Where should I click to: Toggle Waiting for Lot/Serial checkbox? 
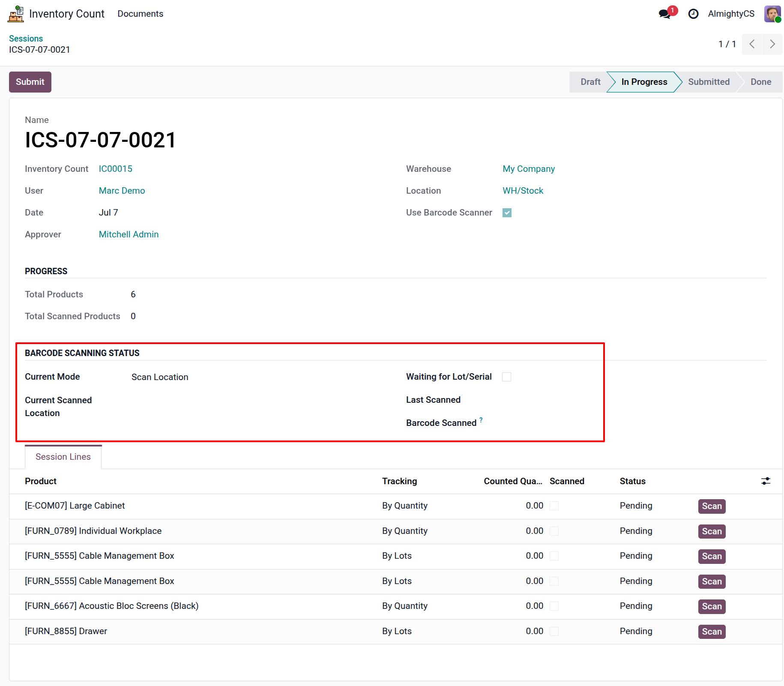(x=506, y=377)
